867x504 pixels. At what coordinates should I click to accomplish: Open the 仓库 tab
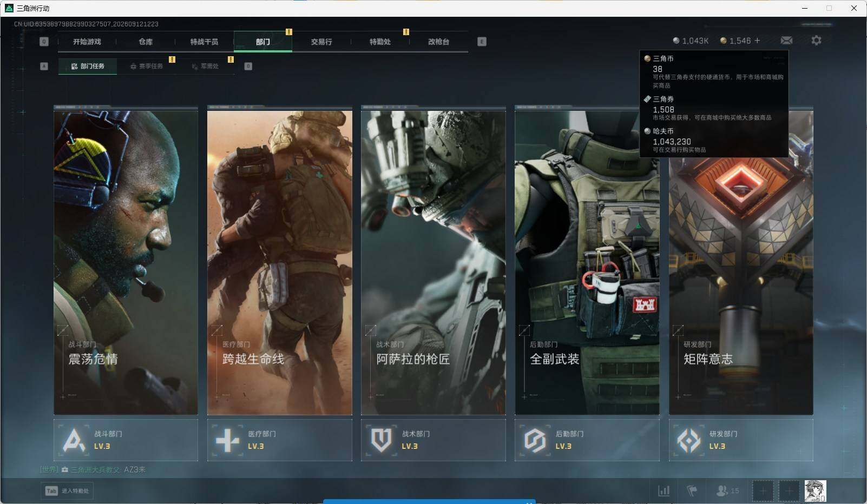click(x=146, y=42)
